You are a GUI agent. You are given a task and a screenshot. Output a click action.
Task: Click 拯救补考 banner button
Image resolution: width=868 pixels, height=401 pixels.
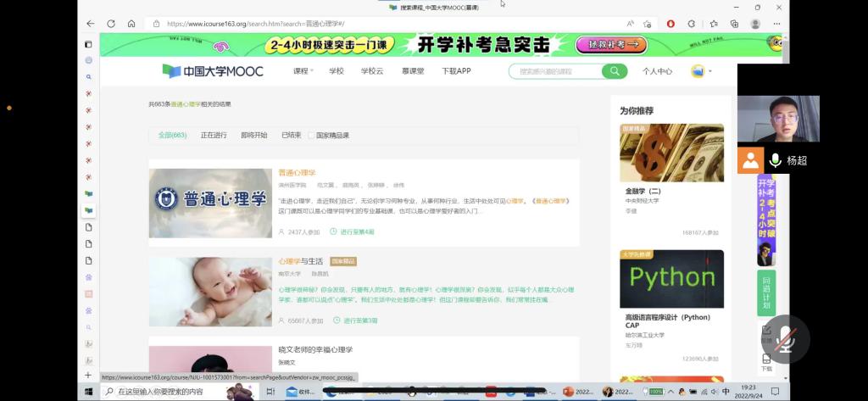click(611, 45)
